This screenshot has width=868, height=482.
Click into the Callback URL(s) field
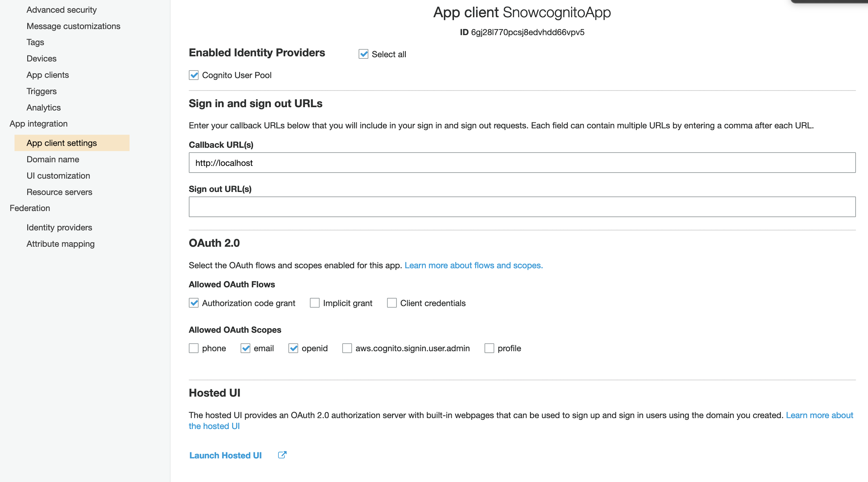[x=522, y=163]
